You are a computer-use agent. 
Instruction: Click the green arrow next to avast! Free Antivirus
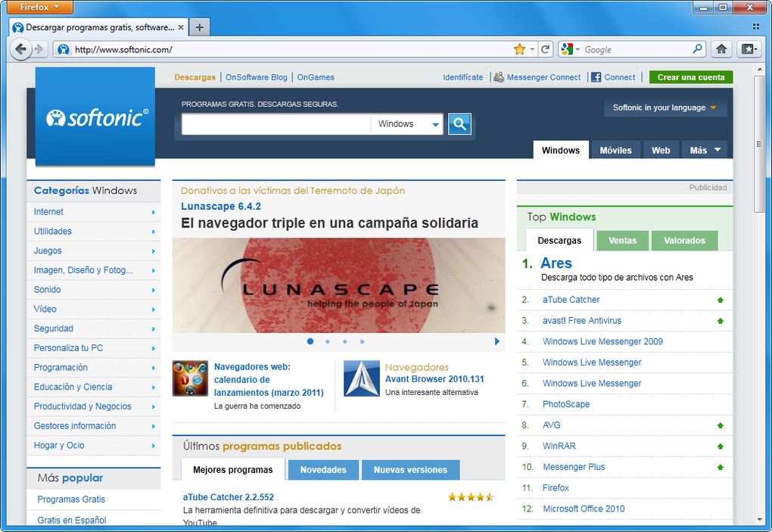pos(721,321)
